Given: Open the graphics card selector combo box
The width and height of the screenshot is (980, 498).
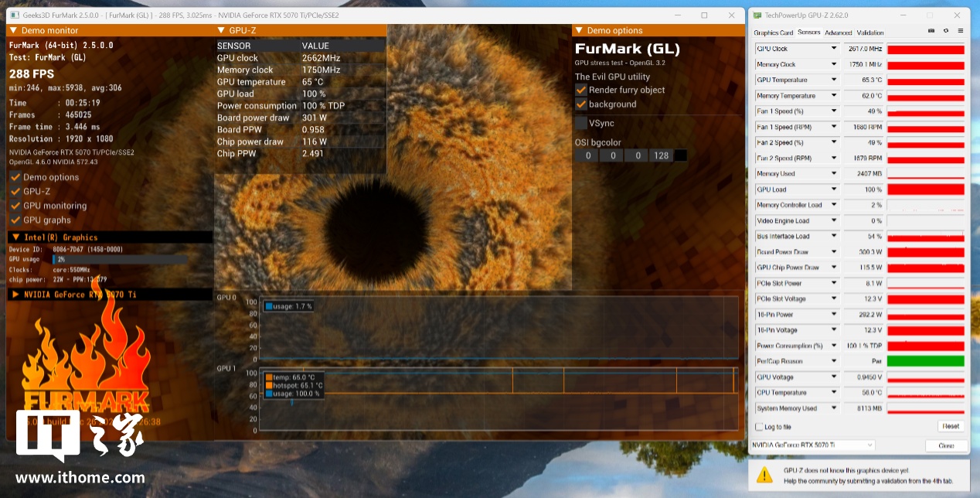Looking at the screenshot, I should pos(812,445).
